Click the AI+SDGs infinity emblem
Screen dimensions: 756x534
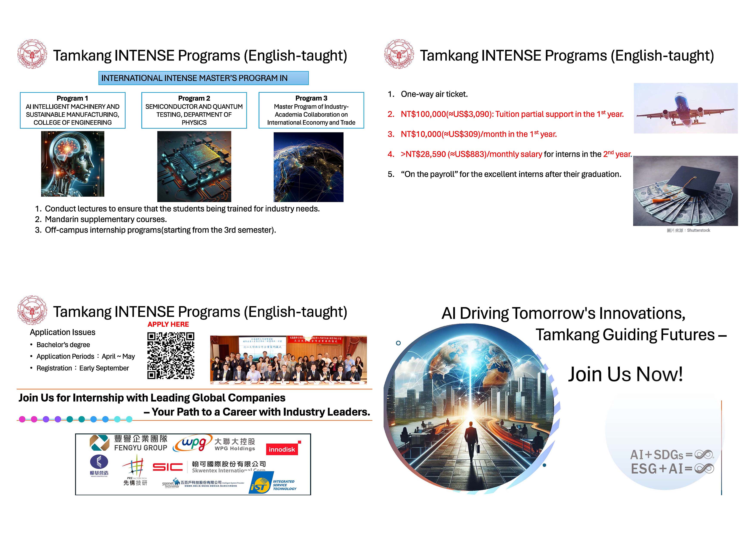(x=672, y=455)
